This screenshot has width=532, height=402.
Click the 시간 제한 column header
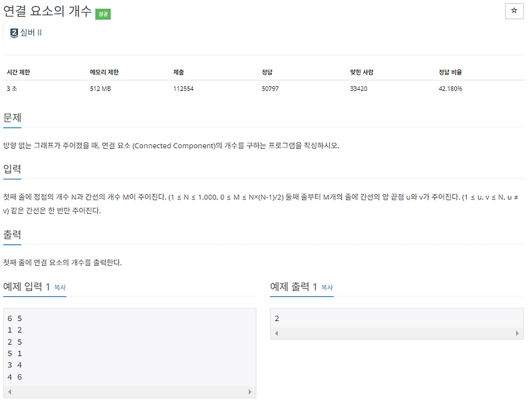point(17,71)
